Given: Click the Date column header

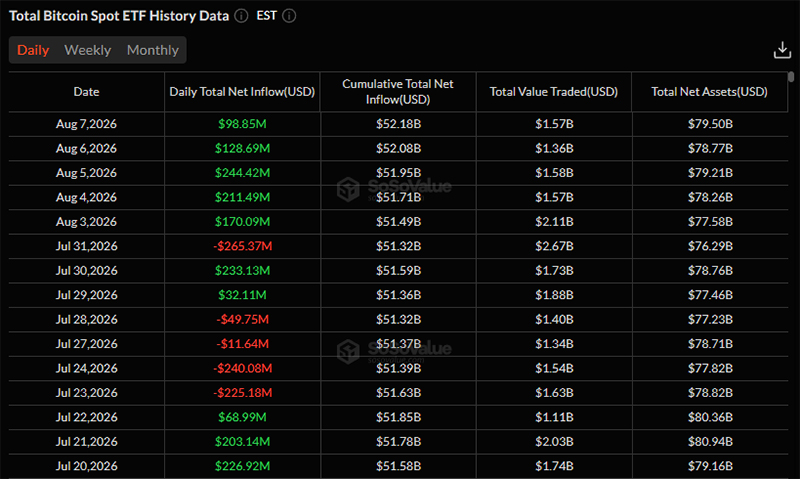Looking at the screenshot, I should [86, 92].
